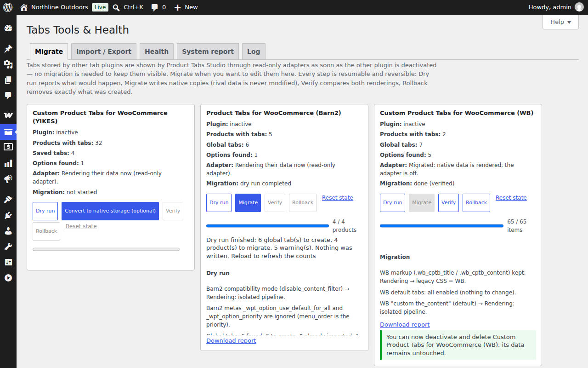This screenshot has width=588, height=368.
Task: Open Media library sidebar icon
Action: 8,64
